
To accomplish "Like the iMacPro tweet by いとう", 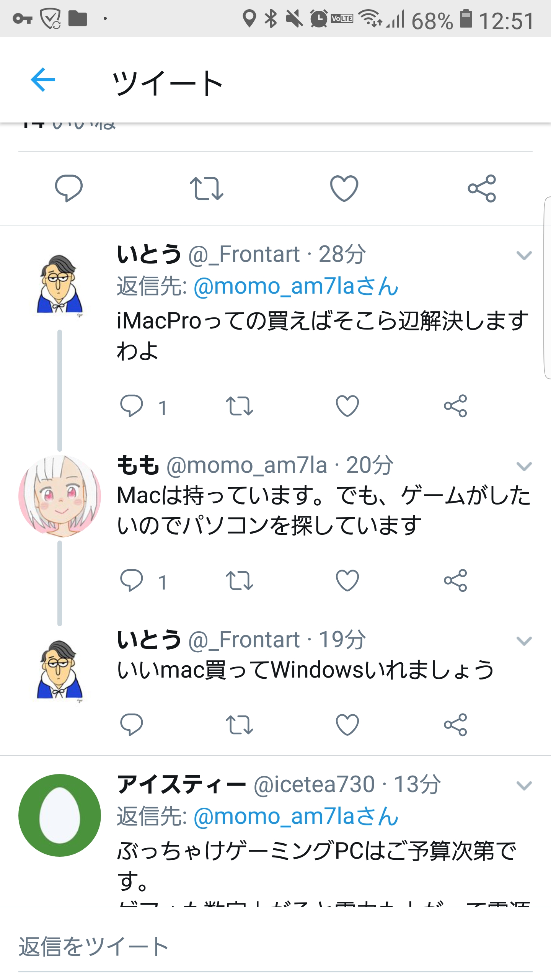I will [x=347, y=406].
